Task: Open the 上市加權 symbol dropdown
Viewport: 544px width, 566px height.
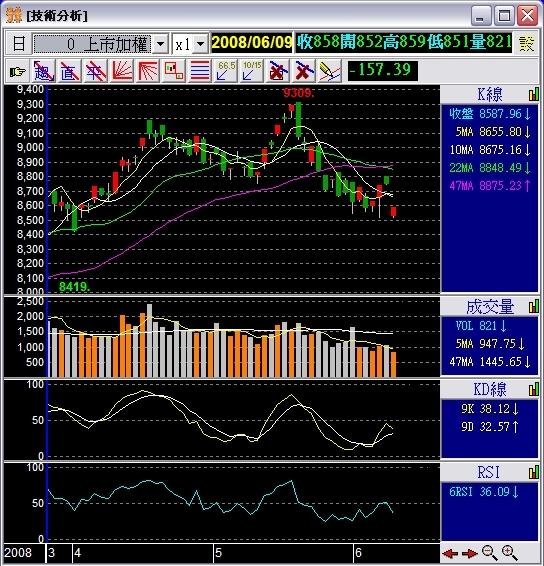Action: pos(161,44)
